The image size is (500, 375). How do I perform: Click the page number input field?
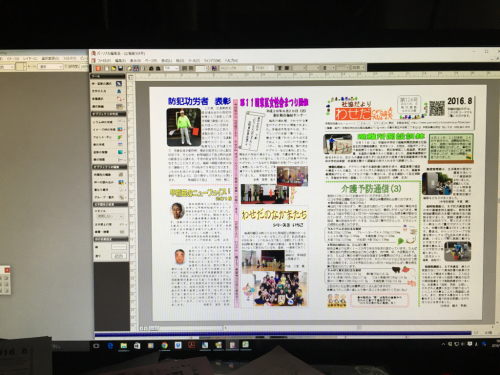point(201,68)
